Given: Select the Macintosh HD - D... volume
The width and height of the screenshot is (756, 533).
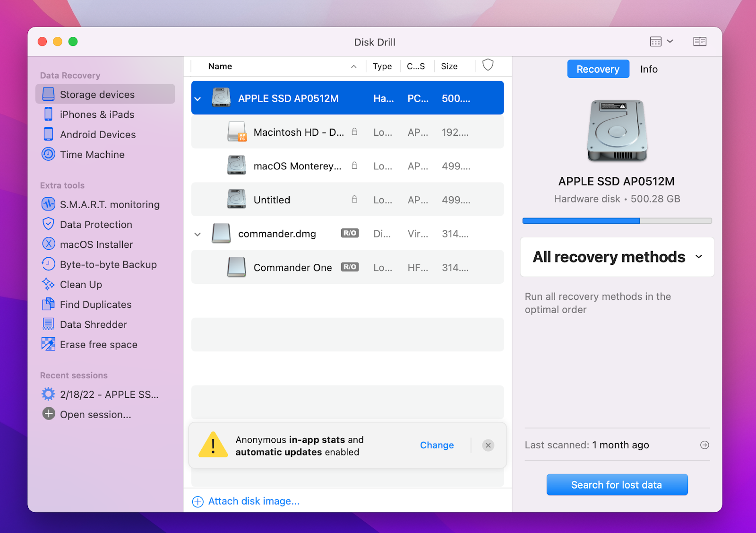Looking at the screenshot, I should click(x=347, y=132).
